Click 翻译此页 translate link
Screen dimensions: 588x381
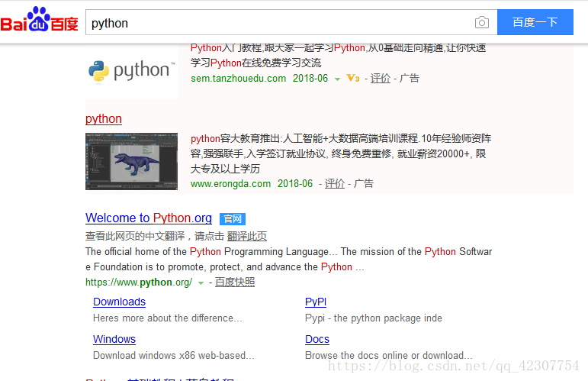(x=247, y=236)
